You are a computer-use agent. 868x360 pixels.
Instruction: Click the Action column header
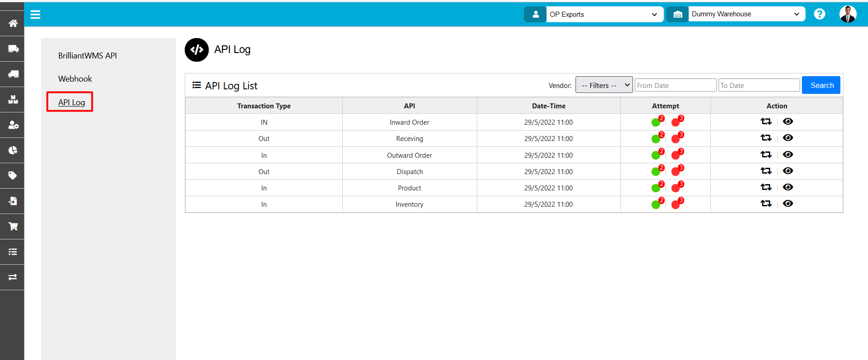[777, 106]
